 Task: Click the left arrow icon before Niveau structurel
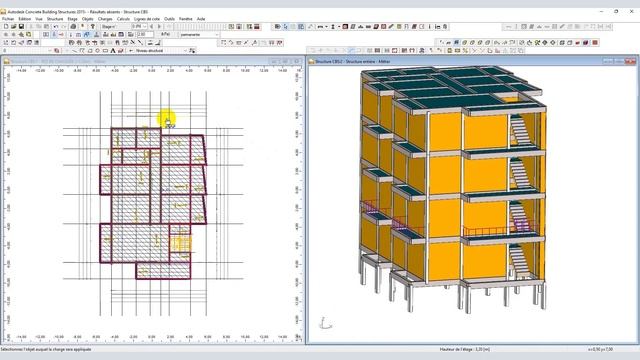[131, 51]
